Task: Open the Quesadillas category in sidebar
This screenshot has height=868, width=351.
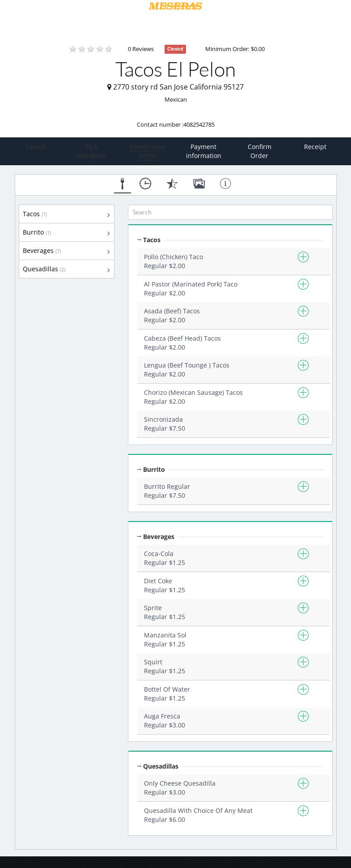Action: 66,269
